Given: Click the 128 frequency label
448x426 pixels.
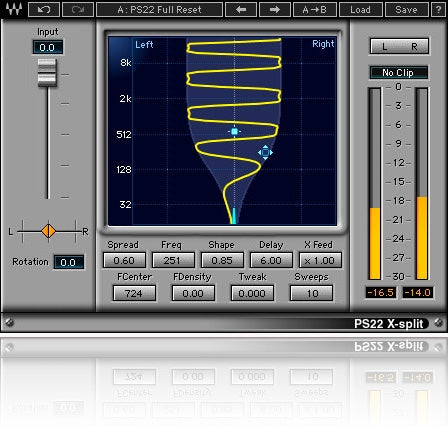Looking at the screenshot, I should (x=124, y=170).
